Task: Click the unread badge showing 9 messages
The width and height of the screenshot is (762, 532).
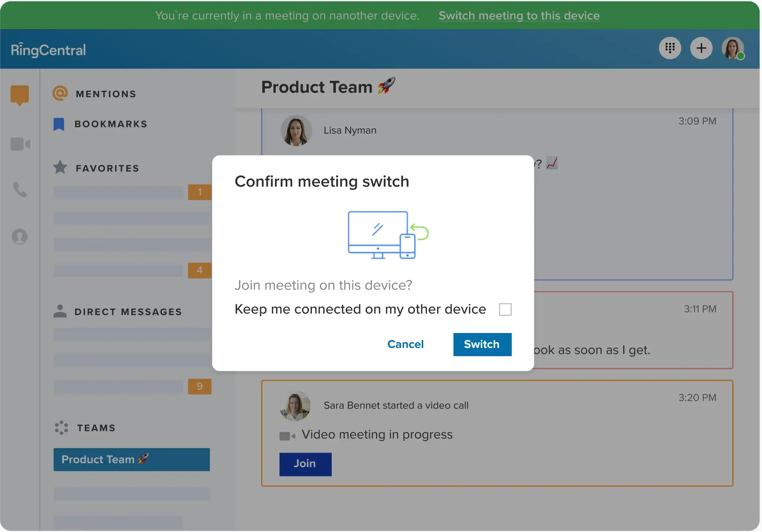Action: pos(200,386)
